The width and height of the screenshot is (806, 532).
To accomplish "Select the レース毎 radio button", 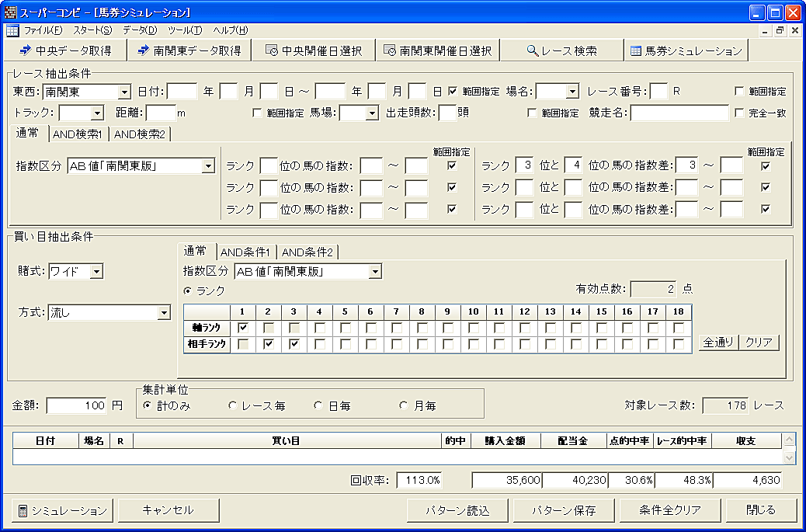I will pos(232,405).
